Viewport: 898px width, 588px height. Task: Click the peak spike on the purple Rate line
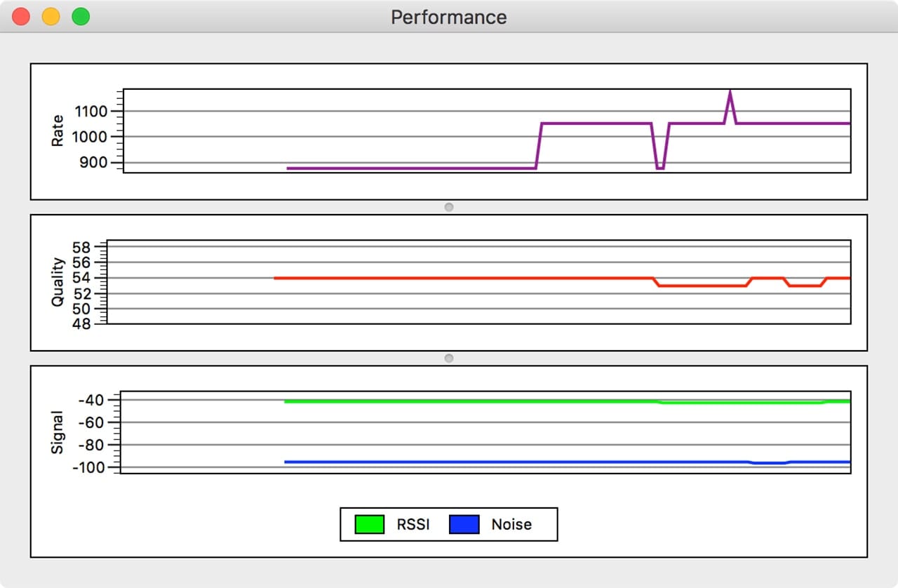click(x=730, y=92)
